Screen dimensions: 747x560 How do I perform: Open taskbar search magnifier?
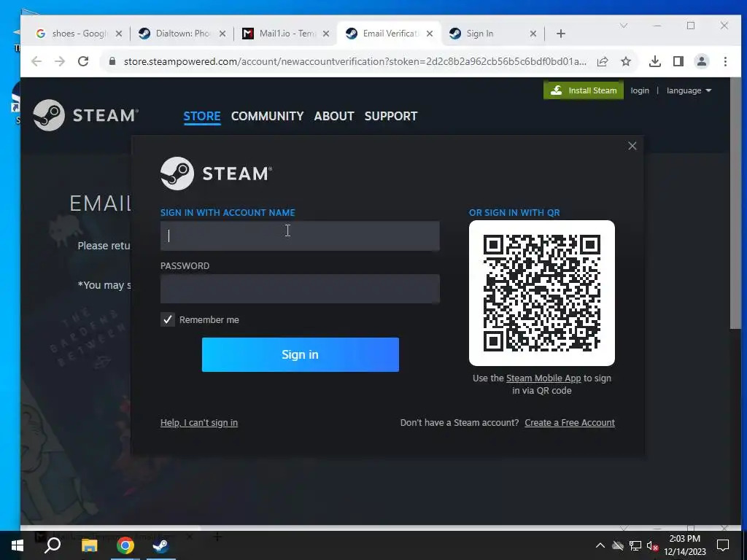[53, 545]
